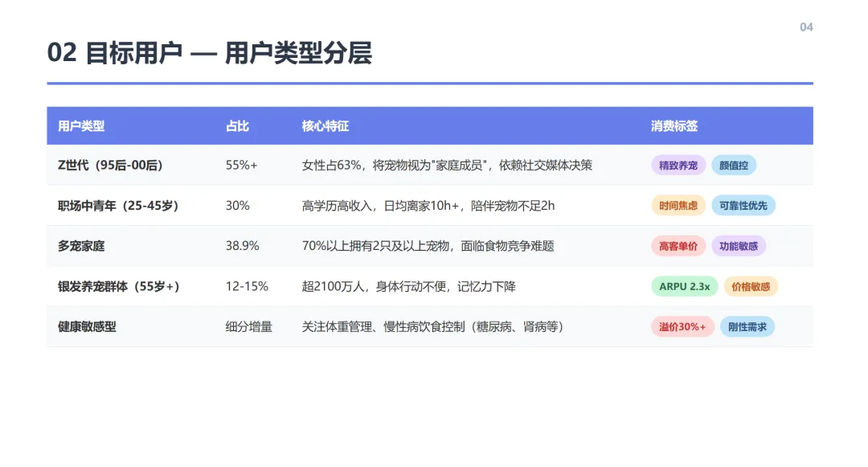This screenshot has height=467, width=868.
Task: Select the 核心特征 column header
Action: tap(325, 126)
